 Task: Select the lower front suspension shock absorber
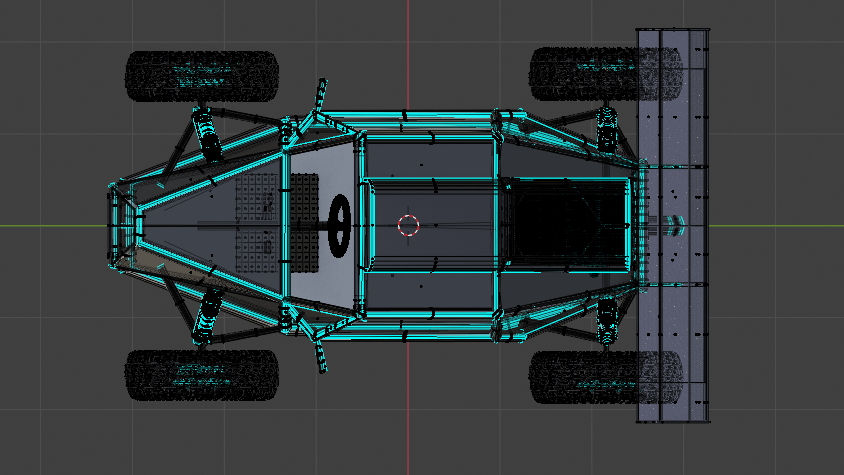point(208,312)
